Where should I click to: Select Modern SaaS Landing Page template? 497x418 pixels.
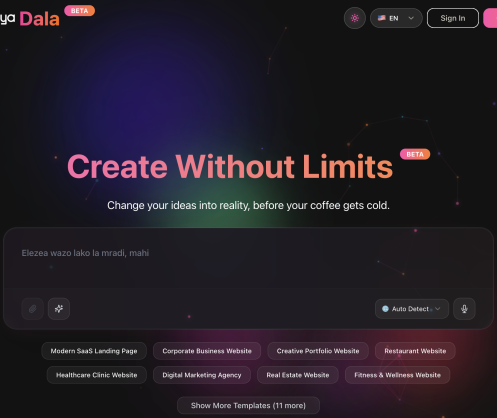point(94,351)
